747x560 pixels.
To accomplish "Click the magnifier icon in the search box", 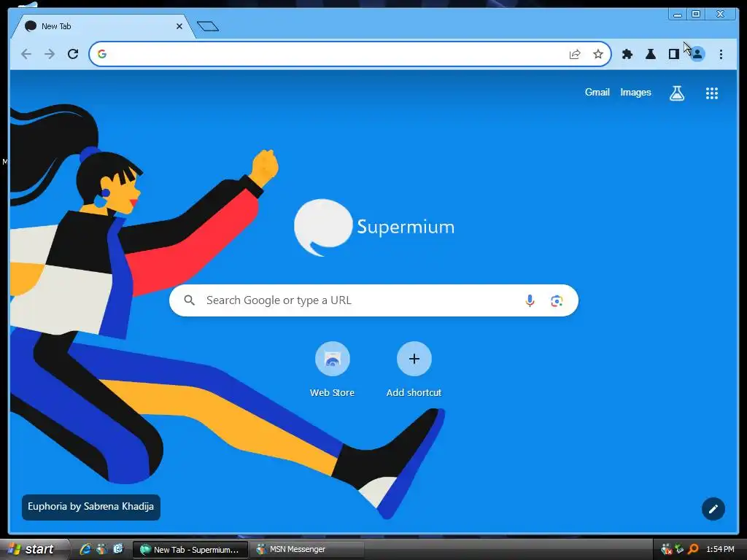I will (x=189, y=300).
